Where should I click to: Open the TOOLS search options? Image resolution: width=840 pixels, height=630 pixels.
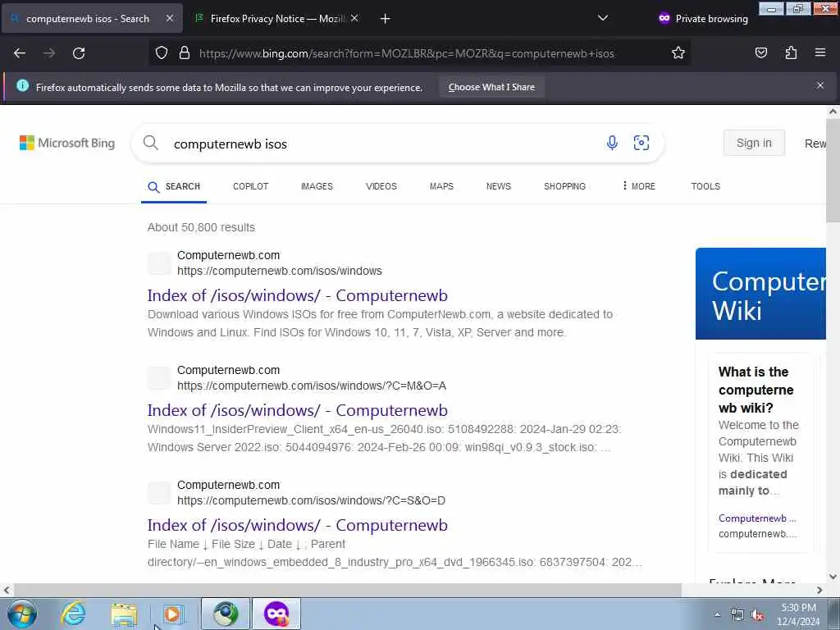[x=705, y=186]
